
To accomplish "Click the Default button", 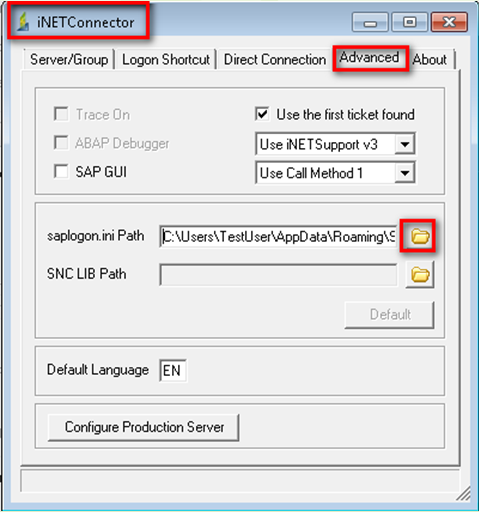I will click(390, 315).
